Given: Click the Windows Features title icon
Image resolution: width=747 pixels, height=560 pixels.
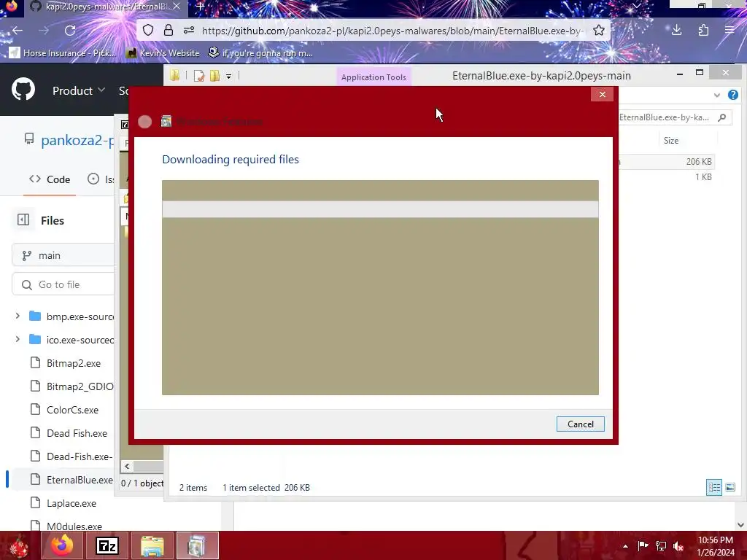Looking at the screenshot, I should pos(166,122).
